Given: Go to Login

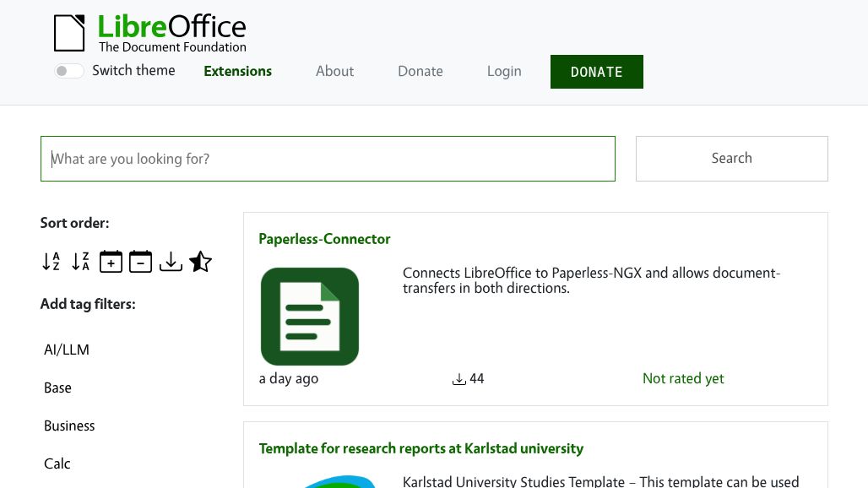Looking at the screenshot, I should (504, 72).
